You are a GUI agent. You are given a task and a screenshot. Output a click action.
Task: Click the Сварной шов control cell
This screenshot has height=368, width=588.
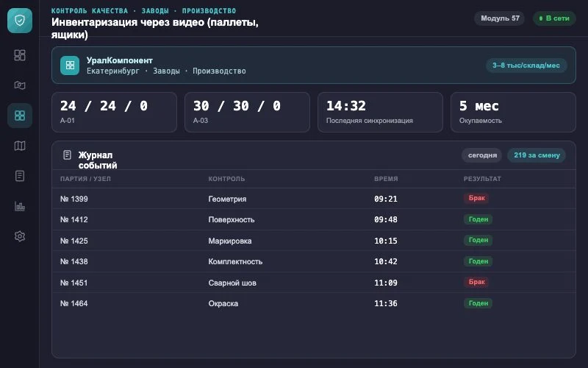point(232,283)
